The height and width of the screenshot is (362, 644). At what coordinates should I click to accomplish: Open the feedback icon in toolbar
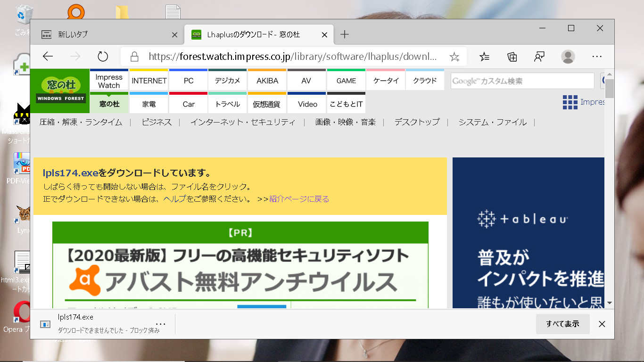[539, 57]
